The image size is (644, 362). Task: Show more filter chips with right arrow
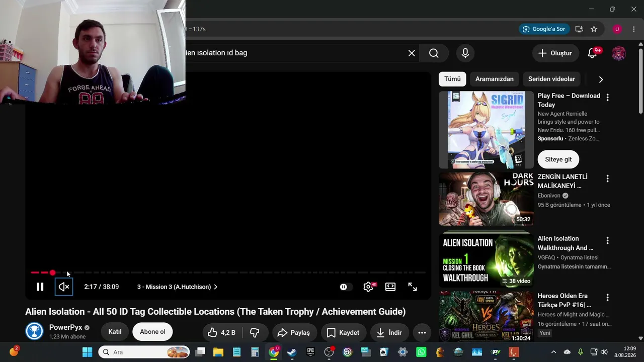[601, 79]
